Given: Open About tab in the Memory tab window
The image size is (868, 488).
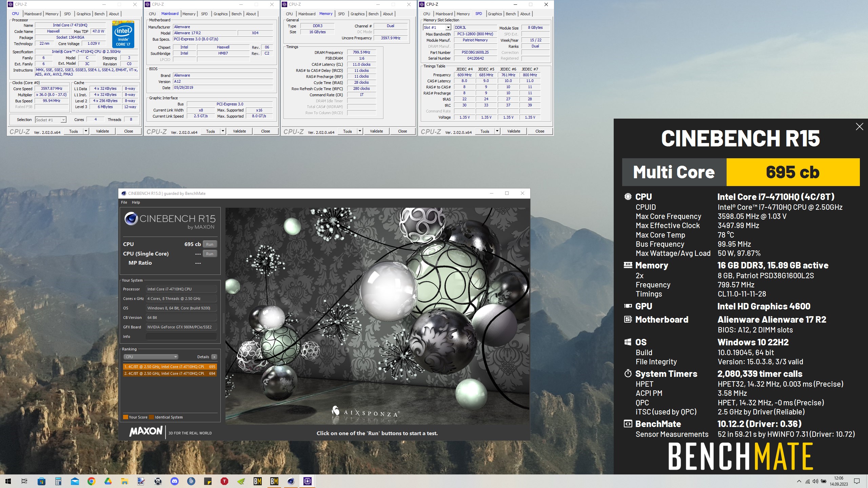Looking at the screenshot, I should point(388,14).
